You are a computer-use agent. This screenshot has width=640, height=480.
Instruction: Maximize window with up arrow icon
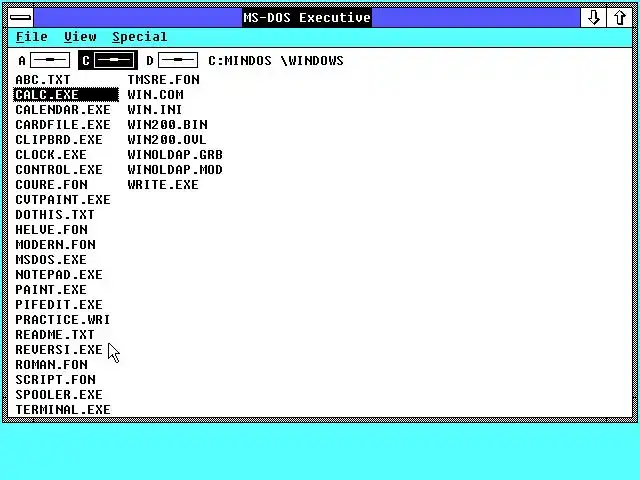click(620, 18)
